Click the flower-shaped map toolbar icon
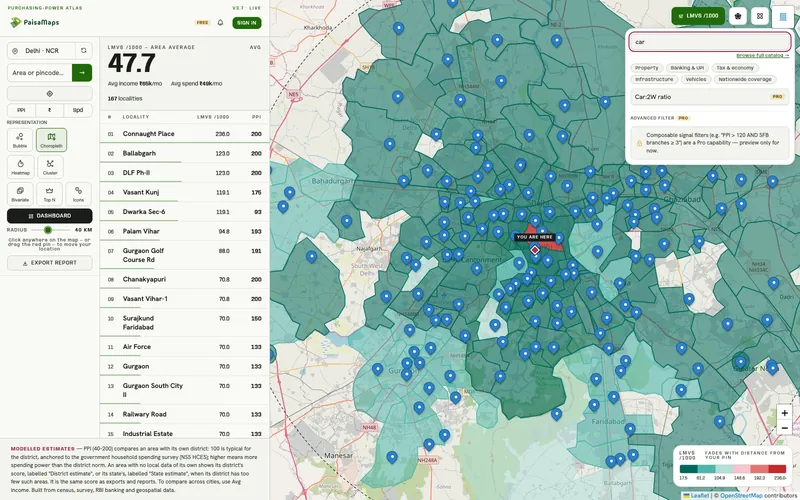The width and height of the screenshot is (800, 500). (x=738, y=16)
